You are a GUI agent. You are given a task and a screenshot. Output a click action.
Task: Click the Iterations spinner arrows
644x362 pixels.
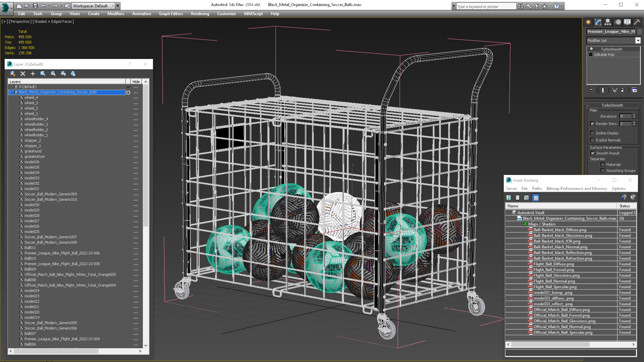(x=634, y=116)
